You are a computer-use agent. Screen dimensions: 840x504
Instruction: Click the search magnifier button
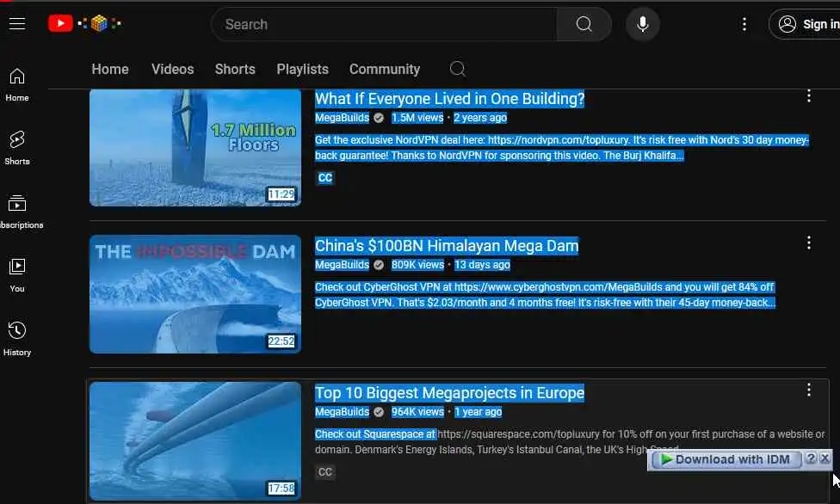click(584, 24)
